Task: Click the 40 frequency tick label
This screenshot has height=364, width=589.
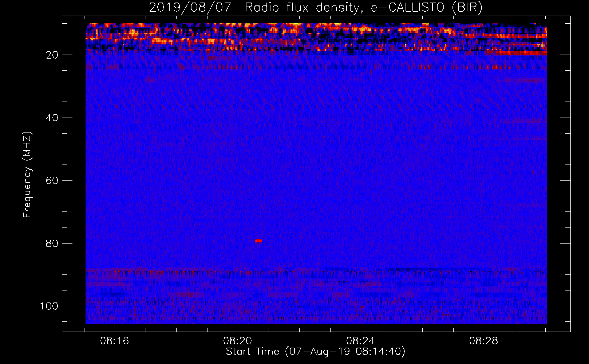Action: [x=52, y=118]
